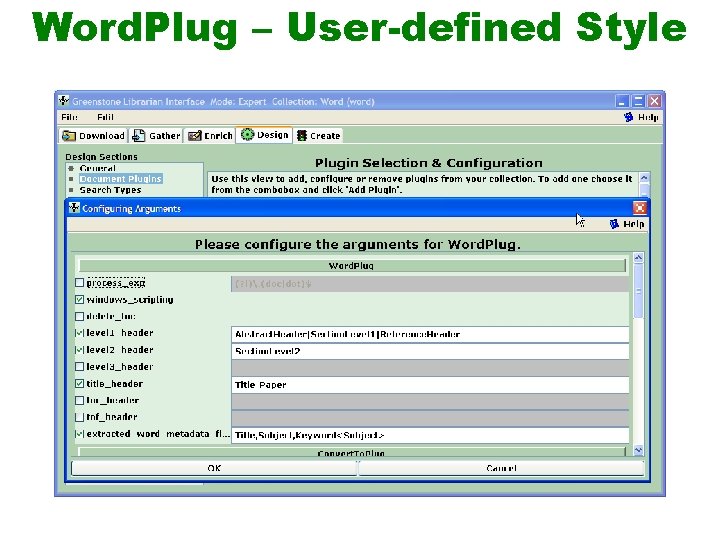Click the disabled process_exp field
720x540 pixels.
[x=430, y=284]
